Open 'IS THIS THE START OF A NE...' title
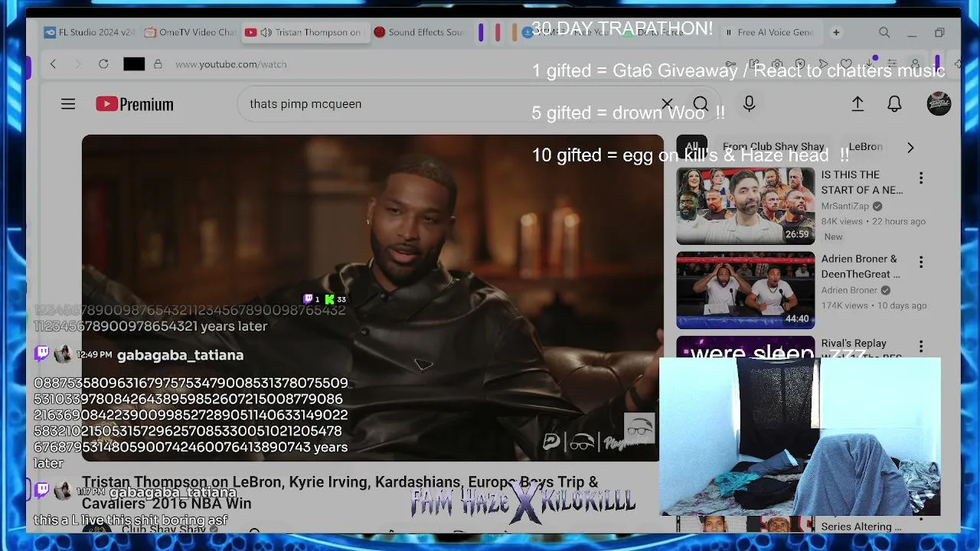The image size is (980, 551). point(862,182)
